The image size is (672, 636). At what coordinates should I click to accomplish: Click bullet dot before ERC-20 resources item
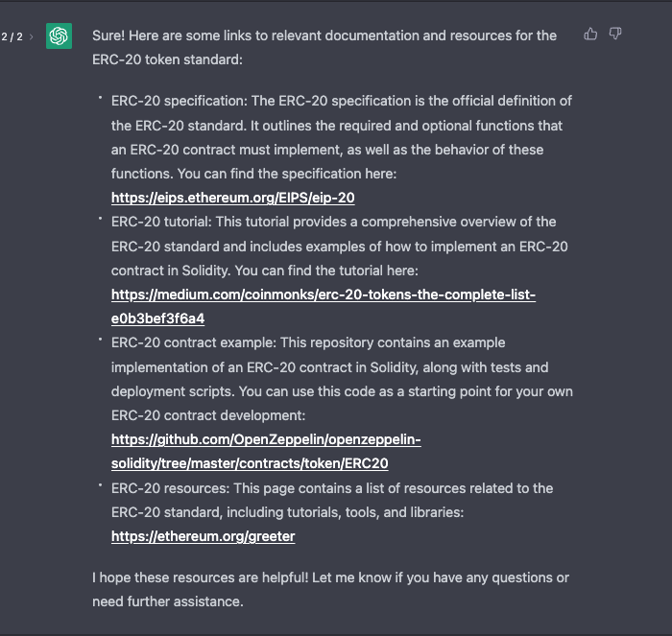(100, 485)
